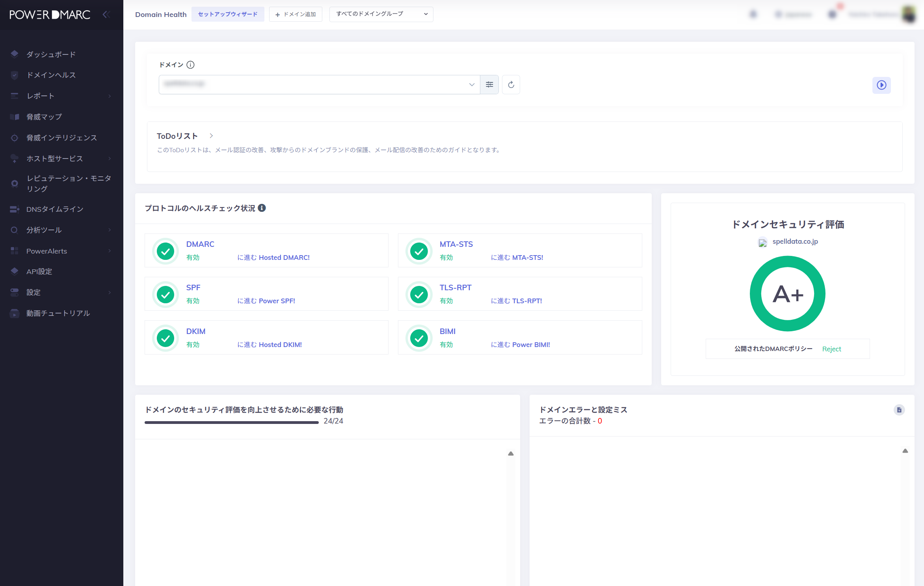The image size is (924, 586).
Task: Click info icon beside プロトコルのヘルスチェック状況
Action: click(262, 208)
